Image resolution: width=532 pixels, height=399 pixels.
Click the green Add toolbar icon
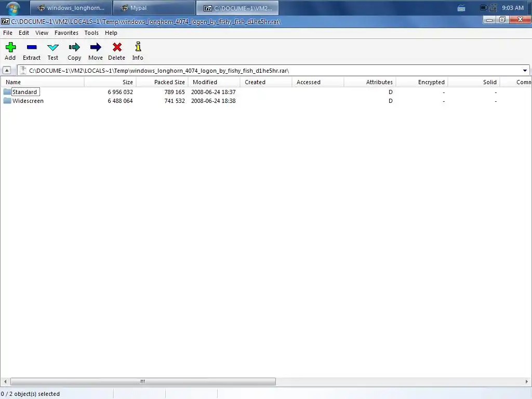pyautogui.click(x=10, y=47)
